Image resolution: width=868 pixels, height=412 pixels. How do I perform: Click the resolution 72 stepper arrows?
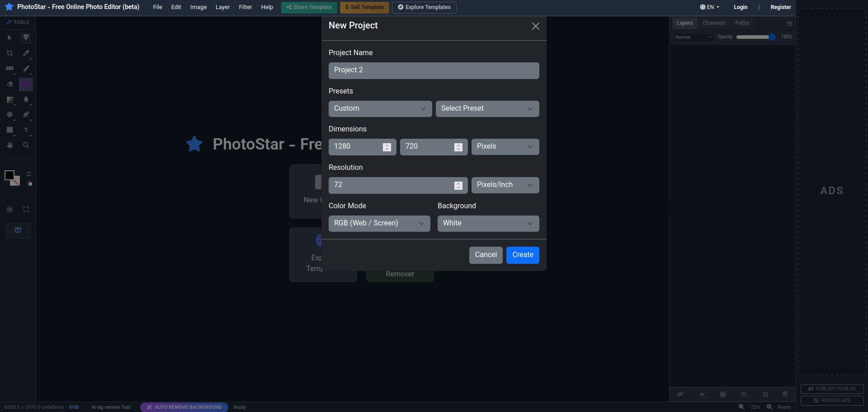click(x=458, y=186)
